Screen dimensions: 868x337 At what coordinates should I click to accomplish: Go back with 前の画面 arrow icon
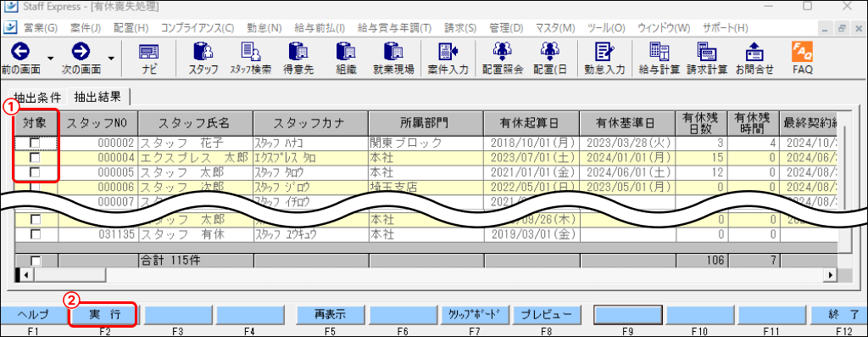(x=20, y=52)
